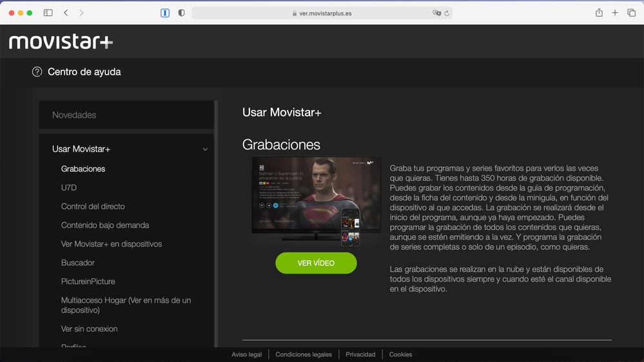
Task: Open Aviso legal footer link
Action: [246, 354]
